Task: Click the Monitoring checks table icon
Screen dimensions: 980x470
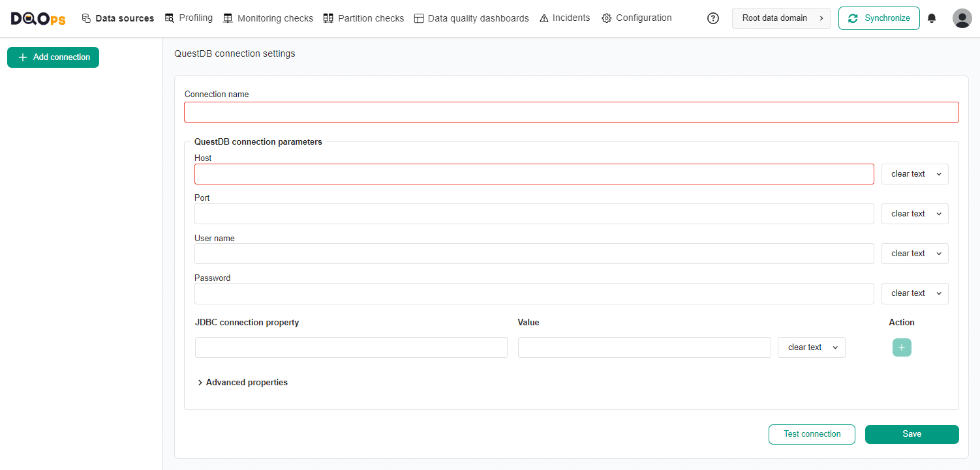Action: (228, 18)
